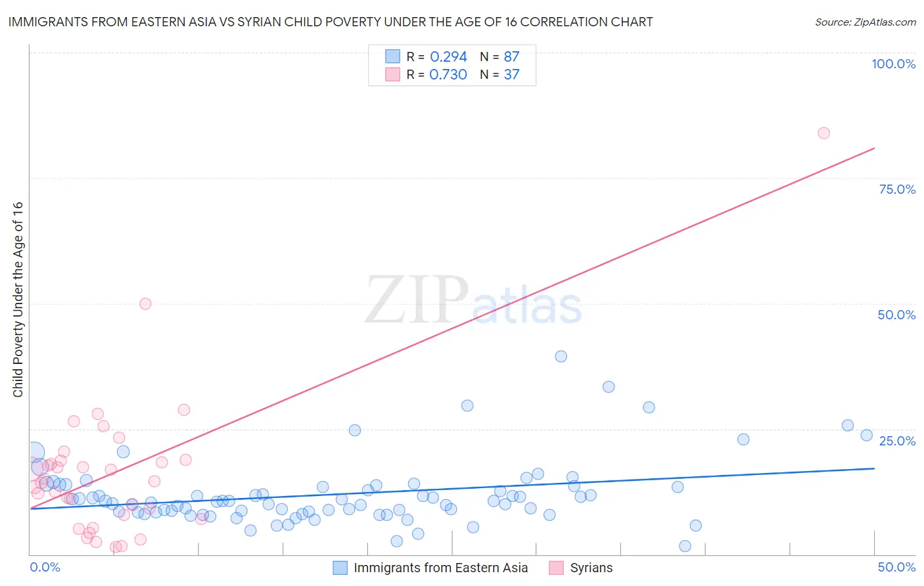
Task: Click the N = 87 value in the legend
Action: click(499, 56)
